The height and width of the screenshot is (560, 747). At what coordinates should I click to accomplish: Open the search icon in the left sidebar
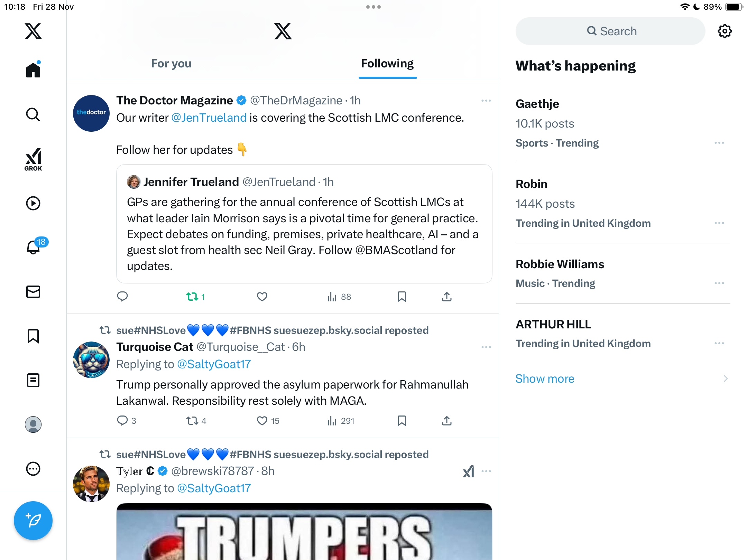click(x=33, y=114)
